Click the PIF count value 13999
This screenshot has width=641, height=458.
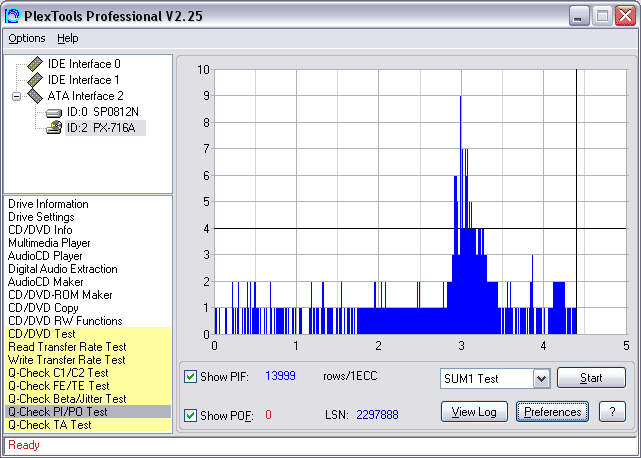280,376
